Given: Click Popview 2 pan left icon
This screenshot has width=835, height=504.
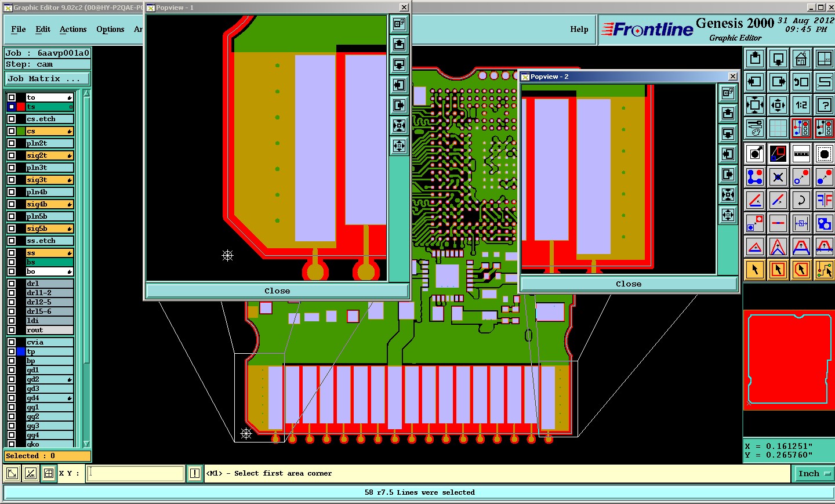Looking at the screenshot, I should click(x=728, y=154).
